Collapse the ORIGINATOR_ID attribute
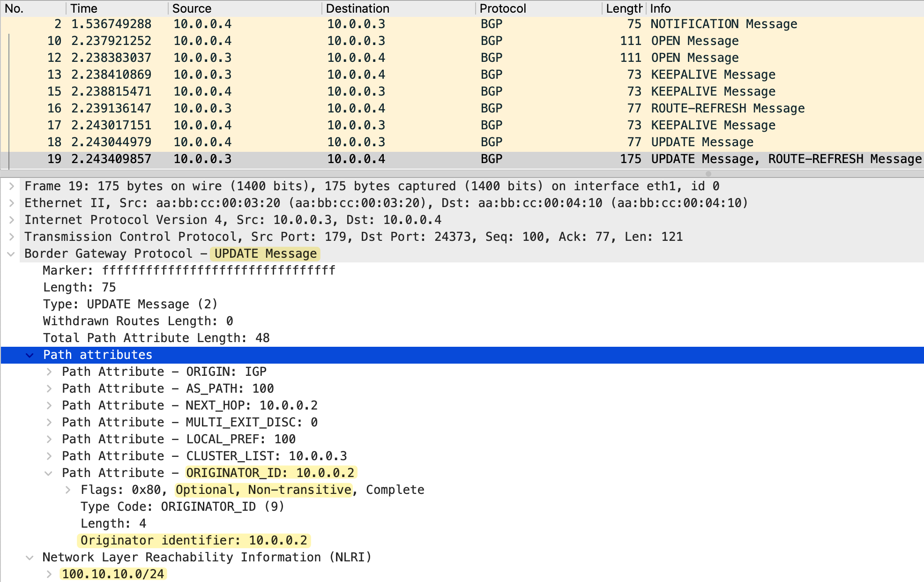The height and width of the screenshot is (582, 924). [49, 473]
